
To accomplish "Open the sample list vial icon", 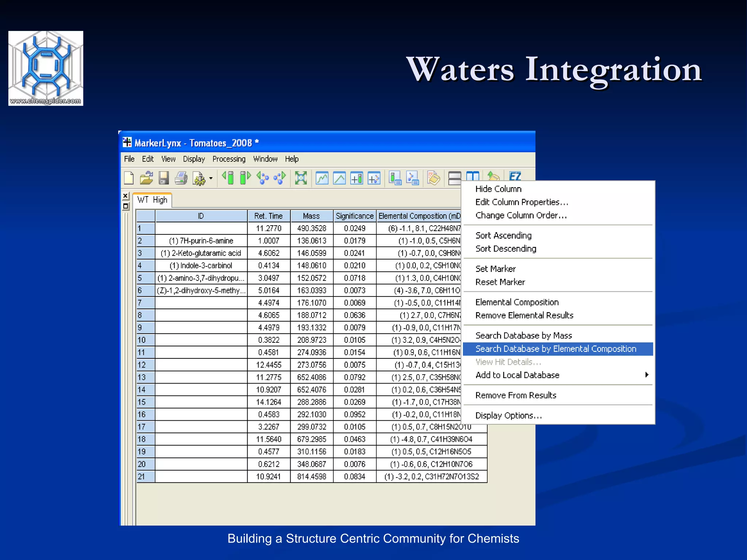I will [x=395, y=178].
